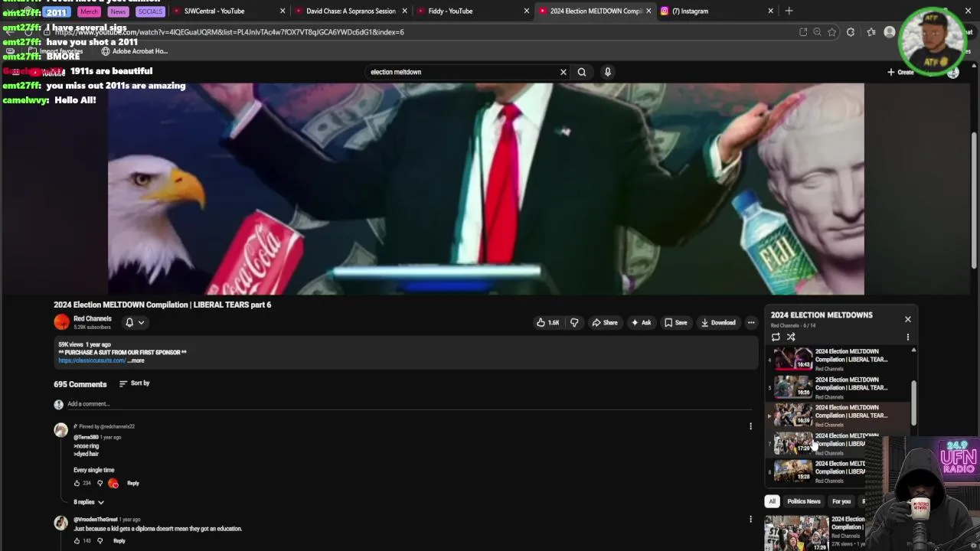
Task: Open the three-dot more actions menu beside Download
Action: tap(751, 322)
